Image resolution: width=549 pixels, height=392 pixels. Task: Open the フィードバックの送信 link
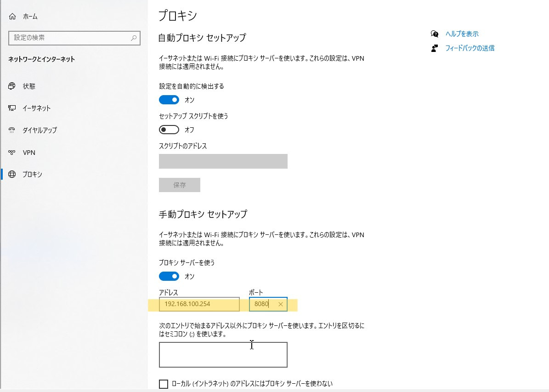pyautogui.click(x=470, y=48)
